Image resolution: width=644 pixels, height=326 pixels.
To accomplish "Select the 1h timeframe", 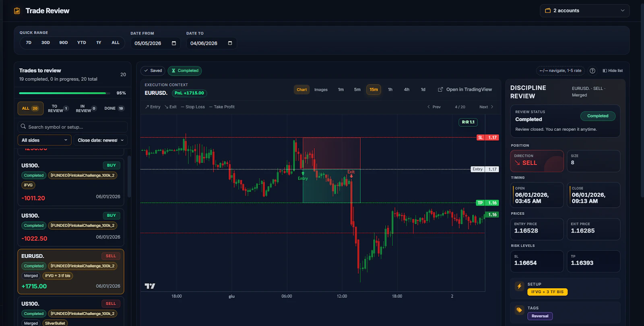I will 390,90.
